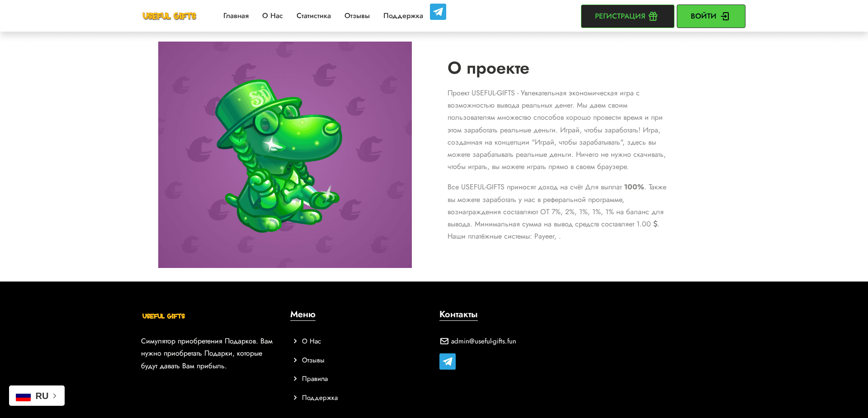Click the chevron beside Отзывы footer link
The image size is (868, 418).
click(x=296, y=360)
